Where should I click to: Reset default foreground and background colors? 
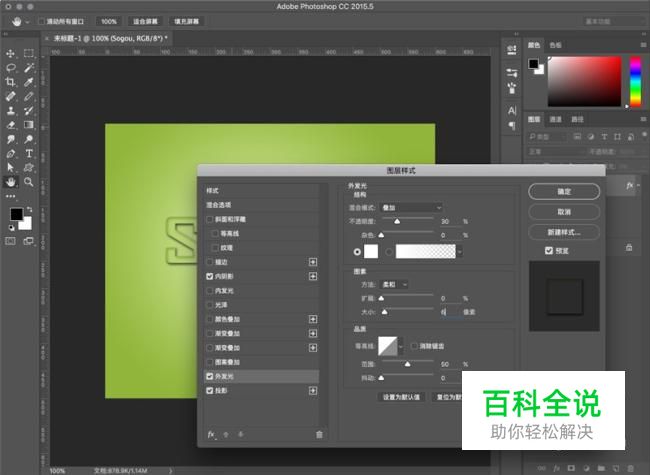point(12,228)
